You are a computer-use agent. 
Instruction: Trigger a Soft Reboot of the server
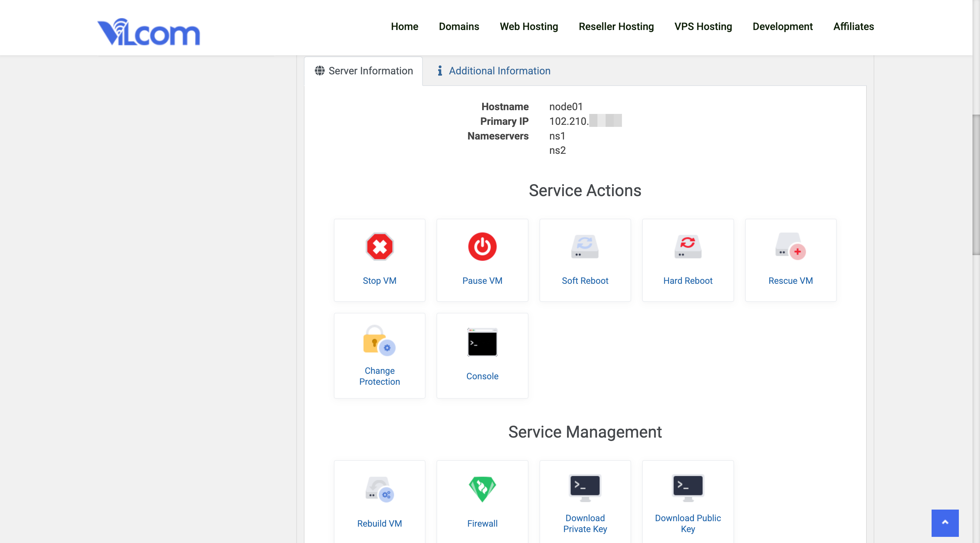click(585, 260)
